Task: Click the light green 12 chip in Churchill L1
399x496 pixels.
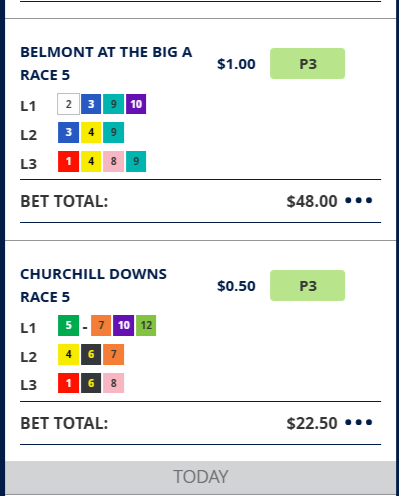Action: 146,325
